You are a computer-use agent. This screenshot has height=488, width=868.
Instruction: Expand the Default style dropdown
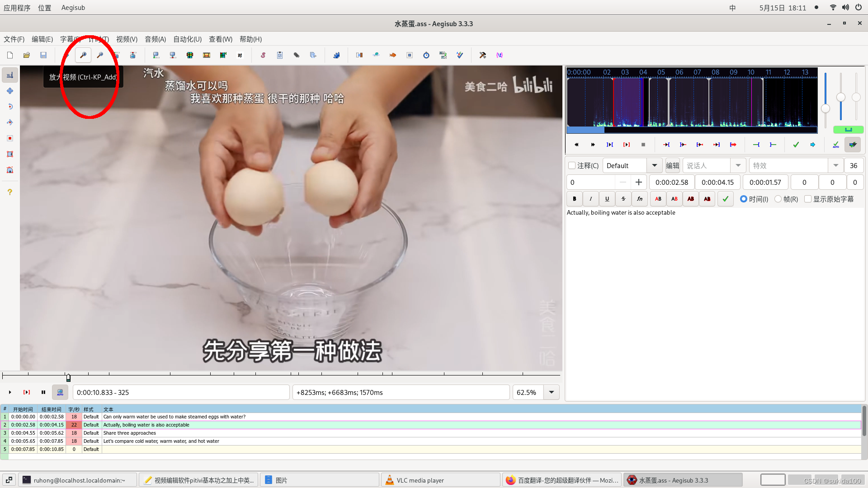pyautogui.click(x=654, y=166)
